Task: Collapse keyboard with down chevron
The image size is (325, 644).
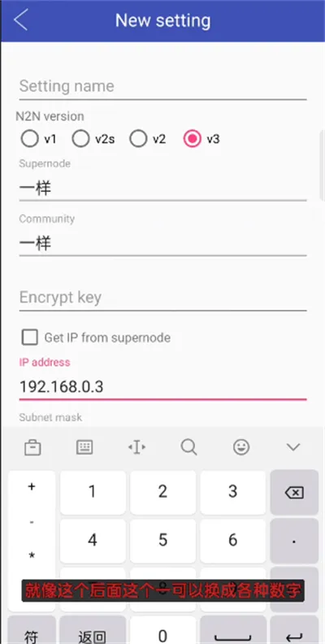Action: tap(293, 447)
